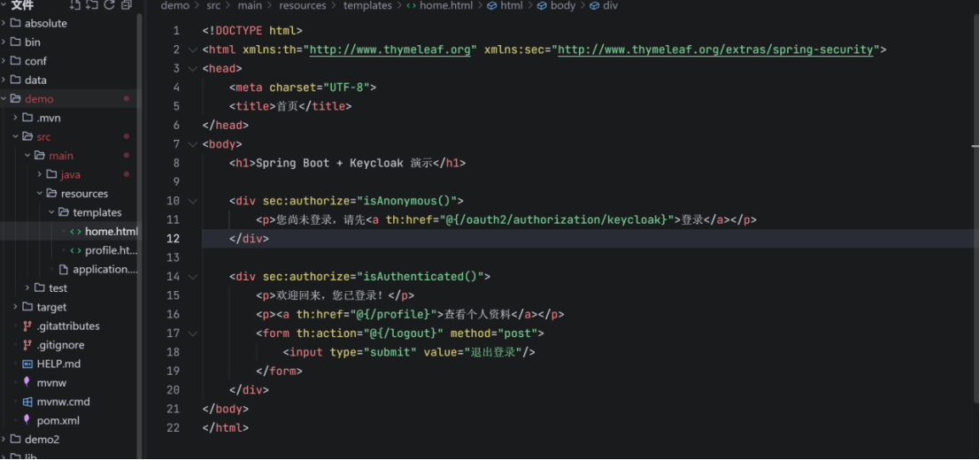Fold the body block at line 7
Screen dimensions: 980x460
coord(192,144)
